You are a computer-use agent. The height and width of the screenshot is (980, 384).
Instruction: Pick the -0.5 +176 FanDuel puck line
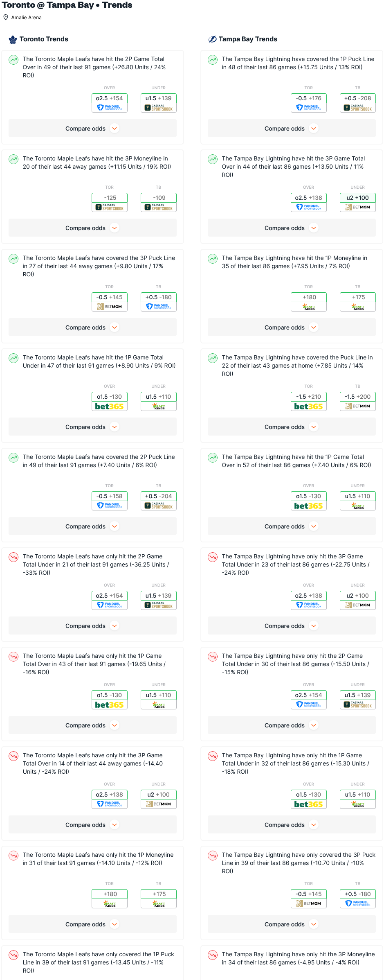pyautogui.click(x=309, y=103)
